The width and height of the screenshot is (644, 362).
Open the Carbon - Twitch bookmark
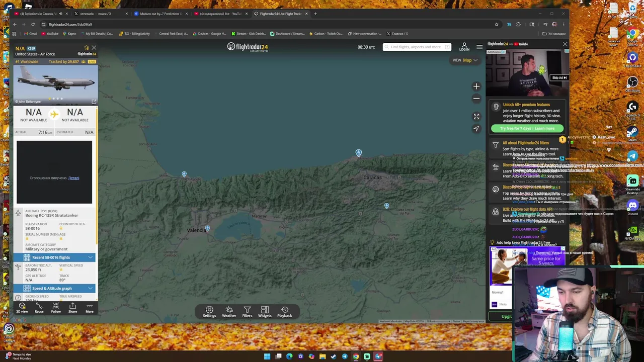[x=325, y=34]
